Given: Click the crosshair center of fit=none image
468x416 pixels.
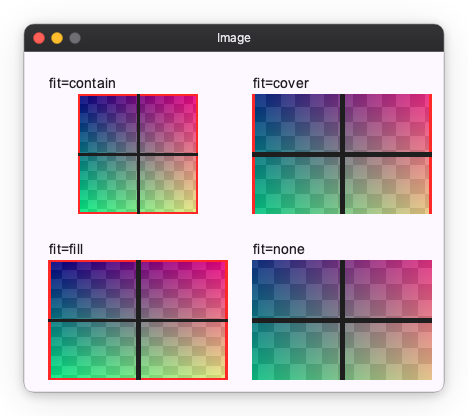Looking at the screenshot, I should [x=342, y=320].
